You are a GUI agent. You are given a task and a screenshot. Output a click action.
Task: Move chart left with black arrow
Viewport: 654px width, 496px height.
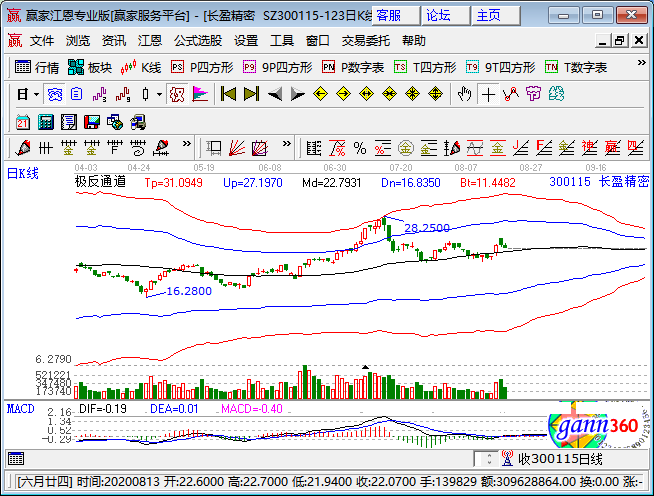tap(274, 94)
